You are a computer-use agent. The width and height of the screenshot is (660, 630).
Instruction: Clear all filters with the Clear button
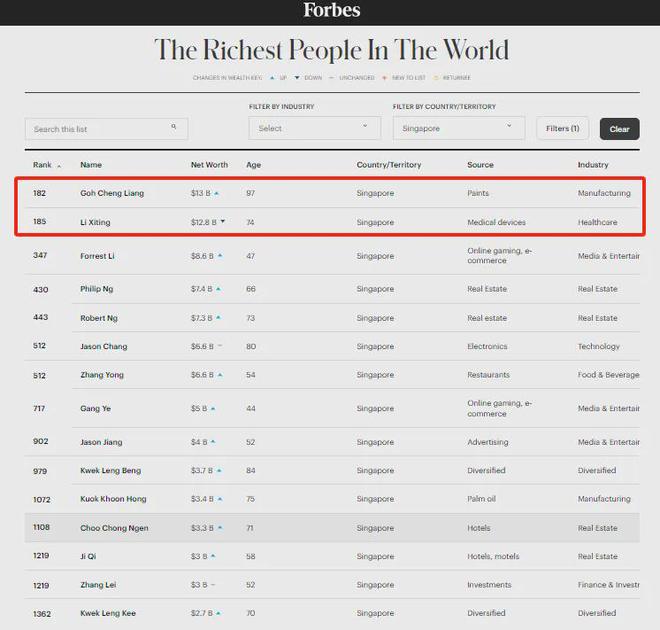click(x=620, y=129)
